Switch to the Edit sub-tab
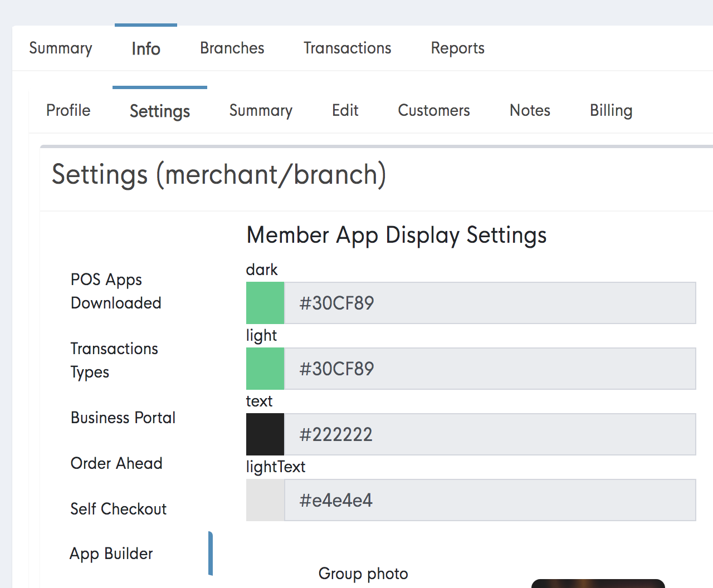The width and height of the screenshot is (713, 588). click(345, 110)
